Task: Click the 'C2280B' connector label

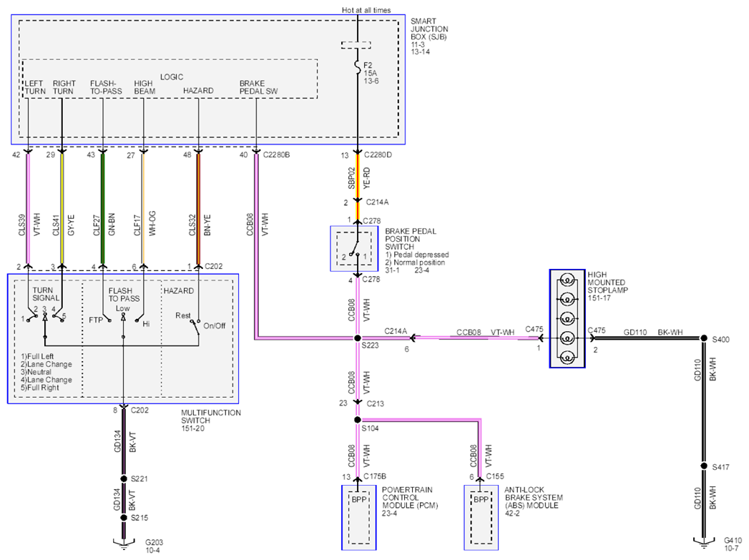Action: click(277, 154)
